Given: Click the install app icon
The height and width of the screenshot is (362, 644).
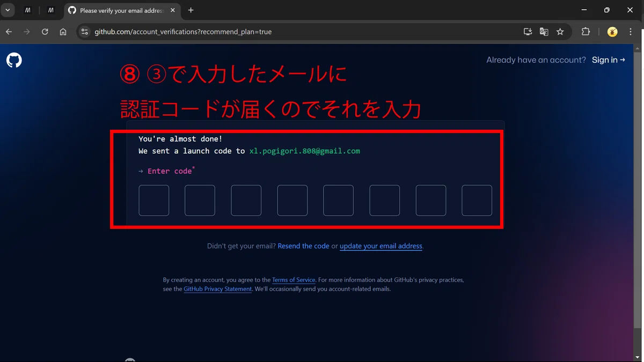Looking at the screenshot, I should (x=528, y=32).
